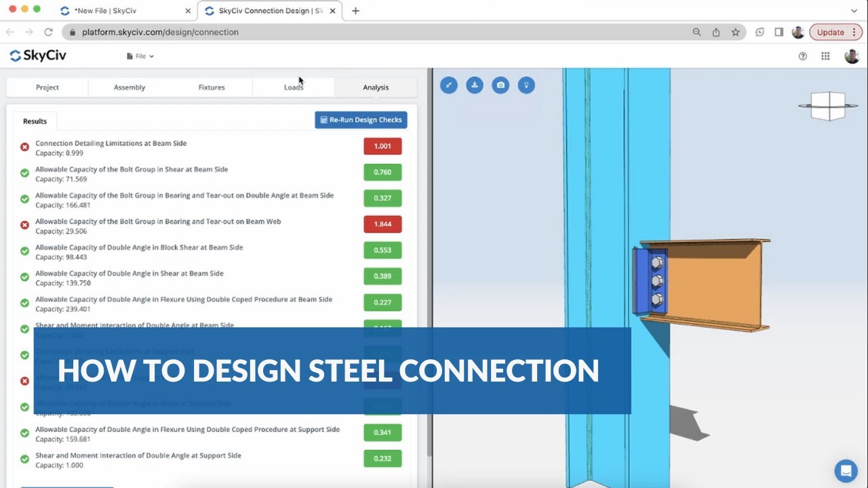Image resolution: width=868 pixels, height=488 pixels.
Task: Open the help question mark icon
Action: (803, 56)
